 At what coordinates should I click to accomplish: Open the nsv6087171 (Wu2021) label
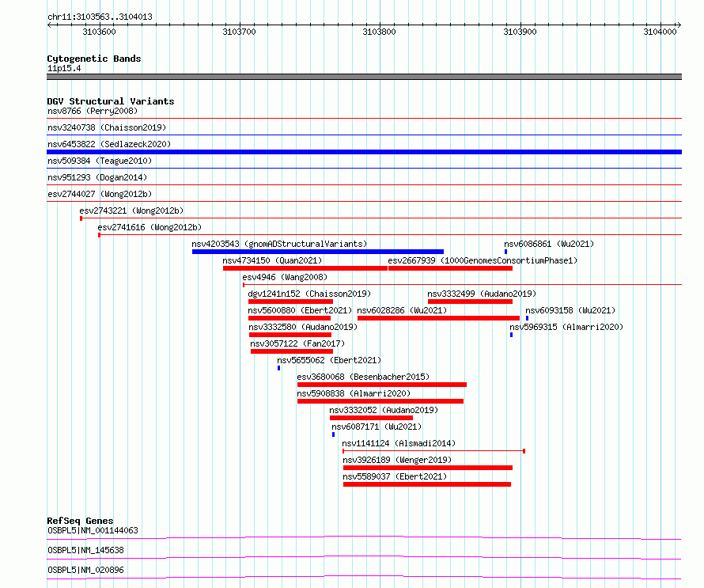coord(377,427)
